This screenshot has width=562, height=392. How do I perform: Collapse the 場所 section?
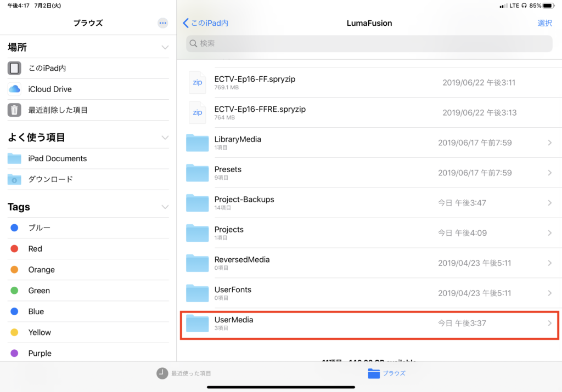point(165,47)
